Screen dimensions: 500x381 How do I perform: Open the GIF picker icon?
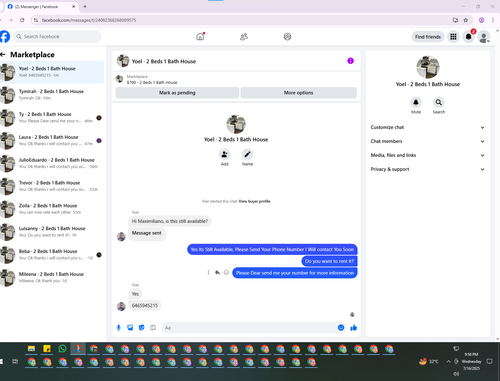click(x=153, y=328)
